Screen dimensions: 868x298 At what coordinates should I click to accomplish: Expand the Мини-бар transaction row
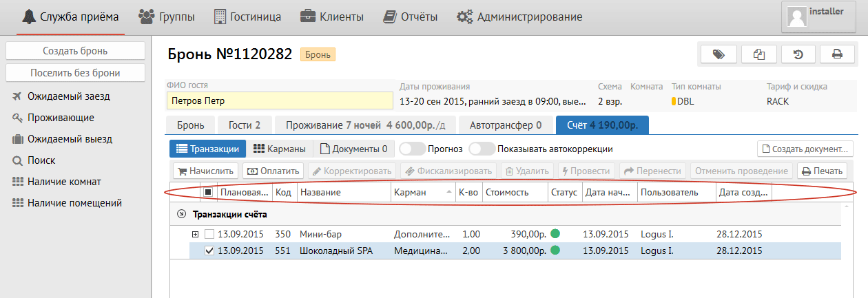click(x=195, y=235)
